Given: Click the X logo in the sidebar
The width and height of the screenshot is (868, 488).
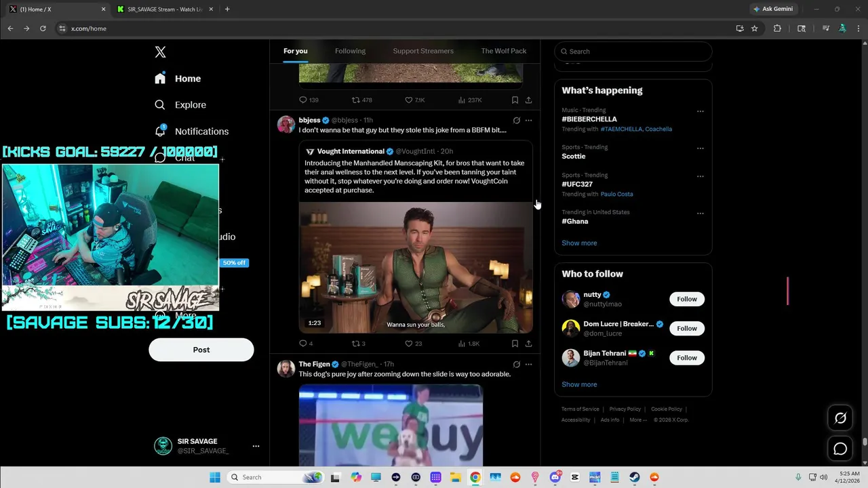Looking at the screenshot, I should pos(160,52).
